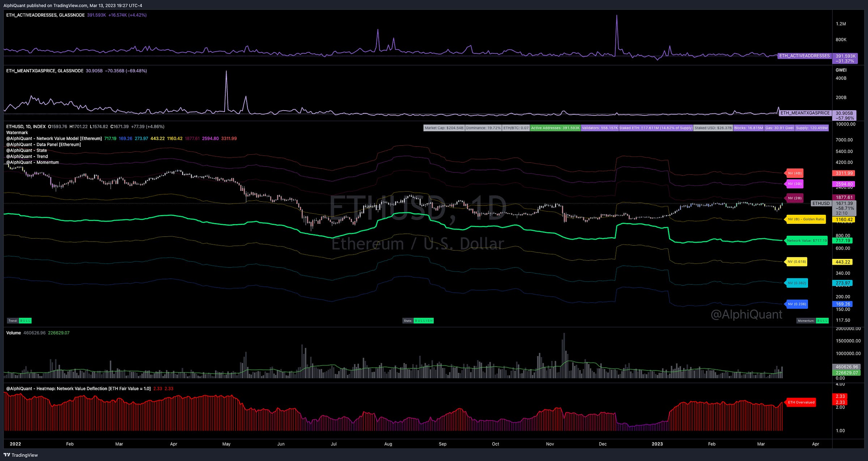
Task: Click the magenta NV (3Φ) line label
Action: 795,184
